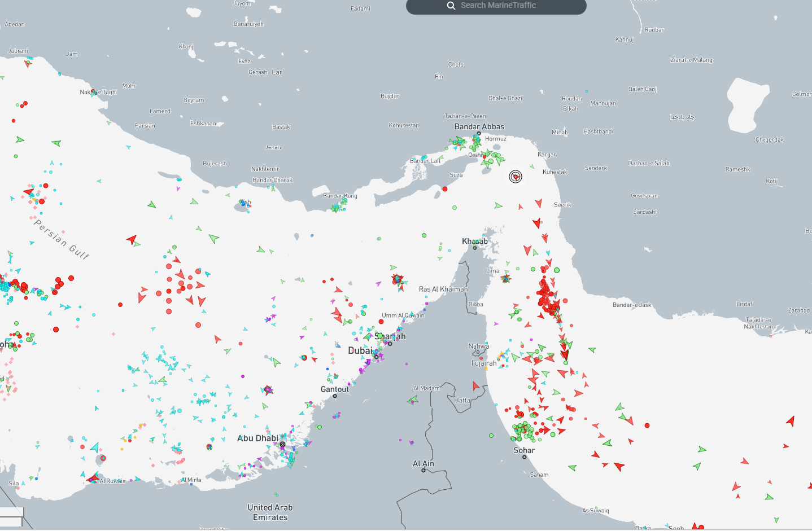Select the vessel marker beside Lima label
The height and width of the screenshot is (531, 812).
(x=506, y=279)
